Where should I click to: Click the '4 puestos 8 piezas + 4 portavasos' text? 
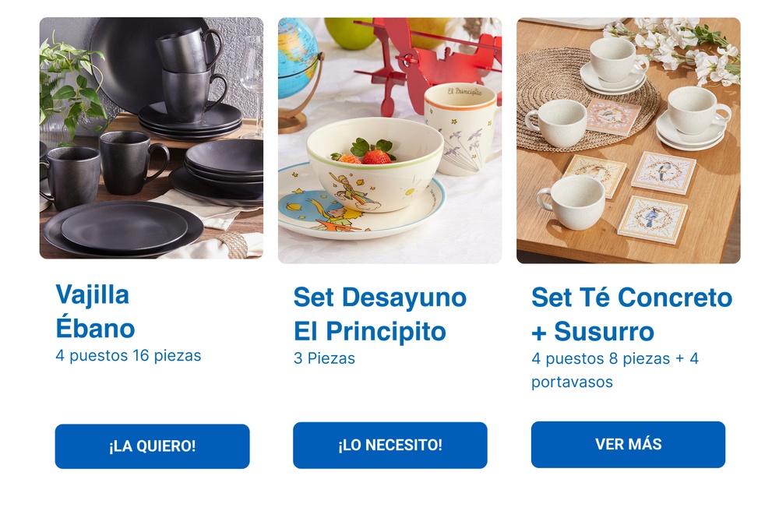(615, 370)
